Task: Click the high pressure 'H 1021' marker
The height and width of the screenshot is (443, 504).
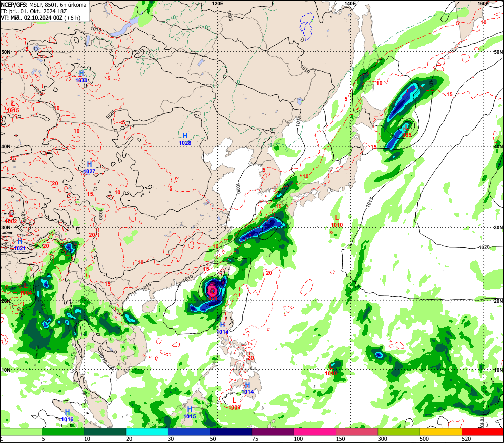Action: [20, 244]
